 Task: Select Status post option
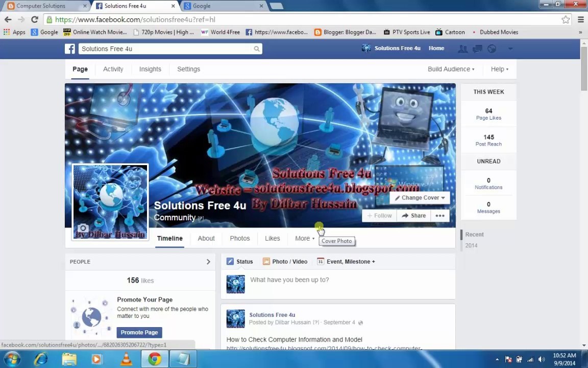[x=239, y=262]
